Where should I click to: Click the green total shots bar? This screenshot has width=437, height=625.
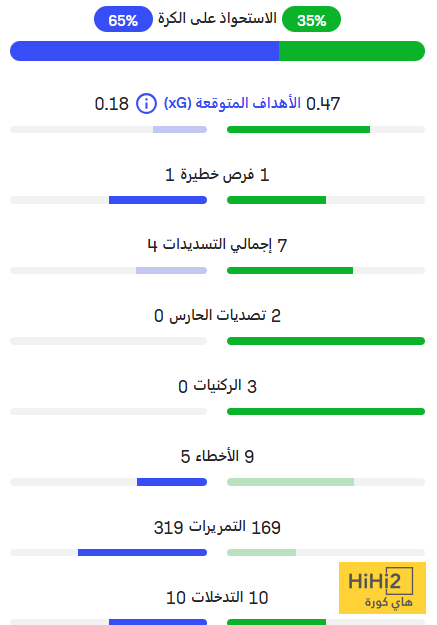290,271
